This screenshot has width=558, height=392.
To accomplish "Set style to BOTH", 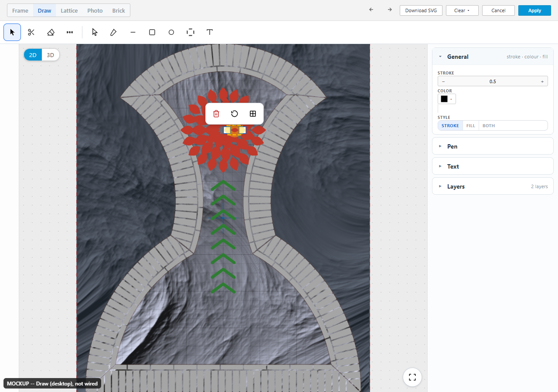I will (489, 125).
